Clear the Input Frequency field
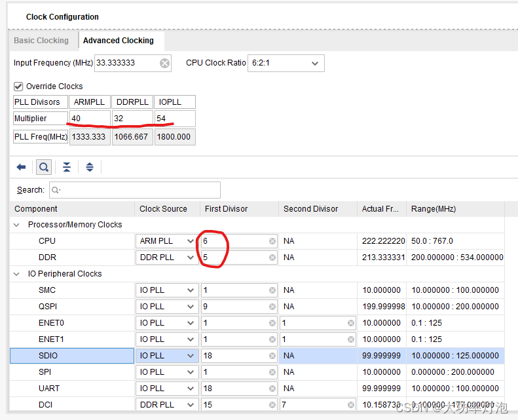Viewport: 518px width, 420px height. point(164,63)
